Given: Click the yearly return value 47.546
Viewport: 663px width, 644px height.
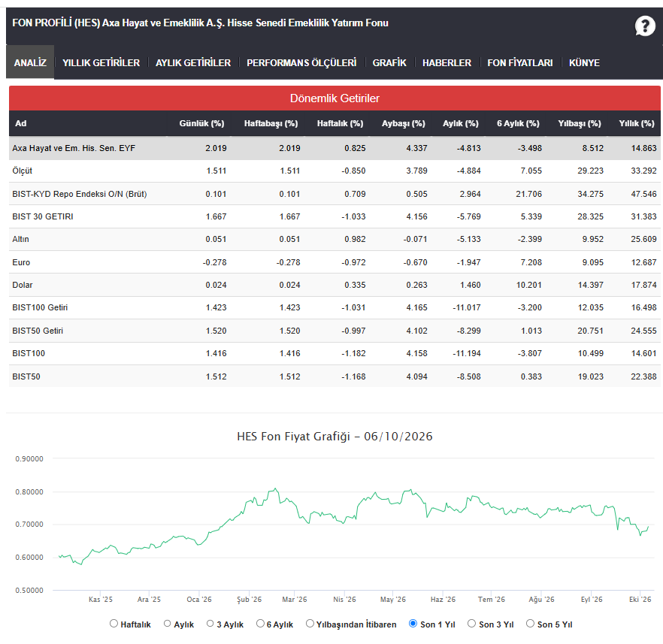Looking at the screenshot, I should [643, 194].
